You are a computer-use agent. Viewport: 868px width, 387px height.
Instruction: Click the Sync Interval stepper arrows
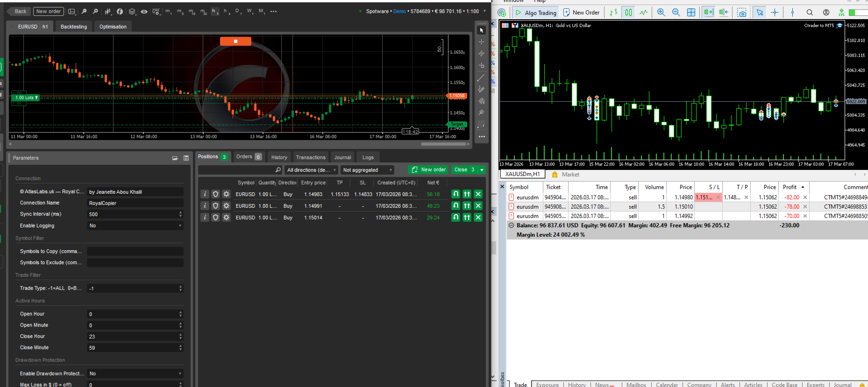[180, 214]
